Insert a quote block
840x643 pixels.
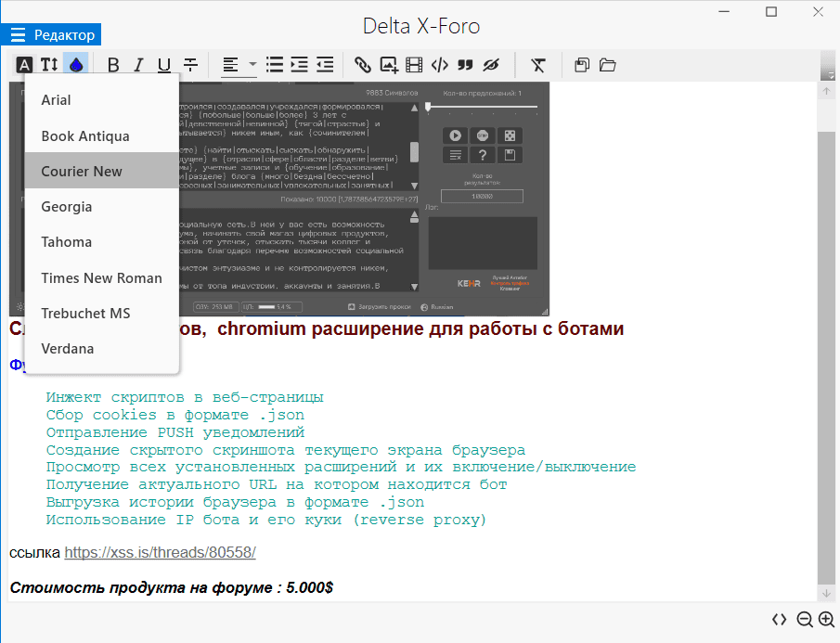[466, 65]
